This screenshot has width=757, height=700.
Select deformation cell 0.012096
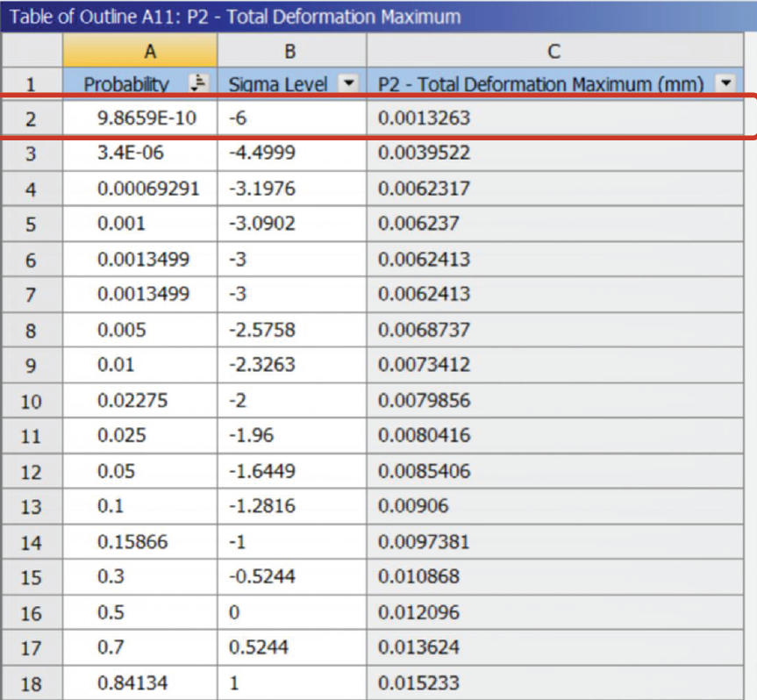tap(554, 612)
